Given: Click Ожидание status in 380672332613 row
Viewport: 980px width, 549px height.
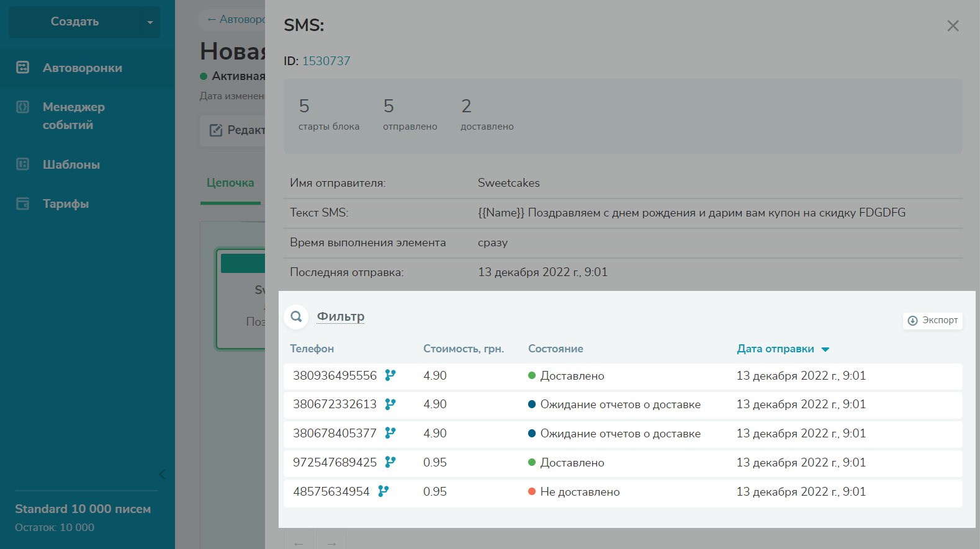Looking at the screenshot, I should tap(621, 404).
